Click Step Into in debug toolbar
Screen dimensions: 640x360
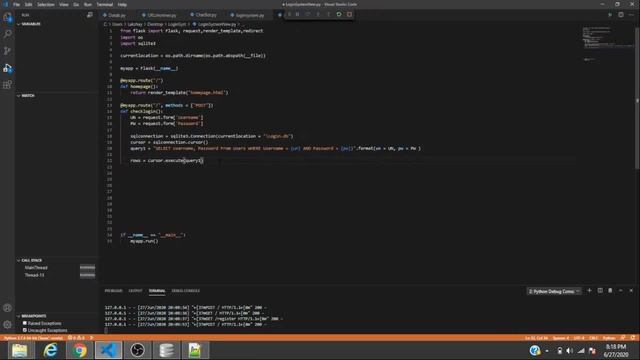coord(318,14)
